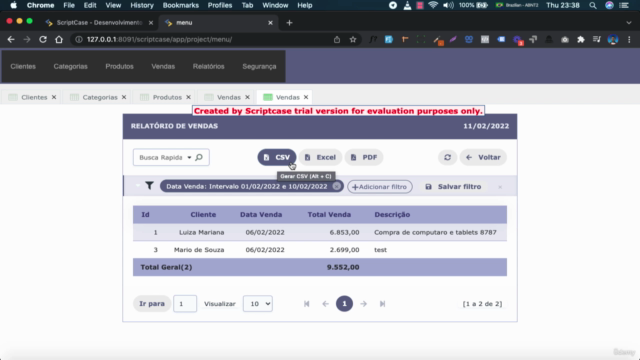This screenshot has height=360, width=640.
Task: Click the volume icon in menu bar
Action: [448, 5]
